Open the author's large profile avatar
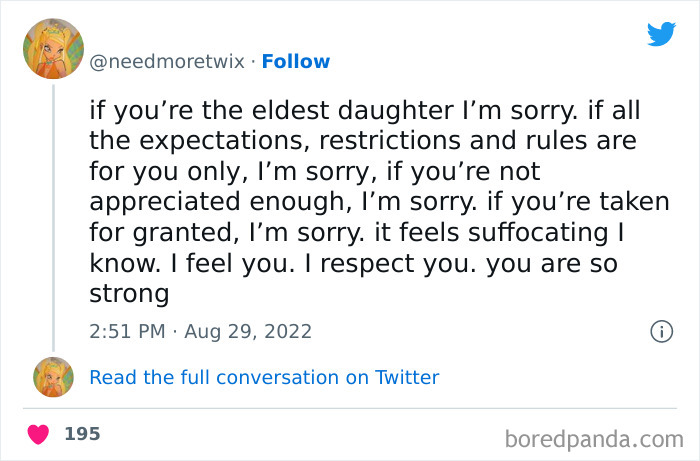The image size is (700, 461). pos(53,49)
